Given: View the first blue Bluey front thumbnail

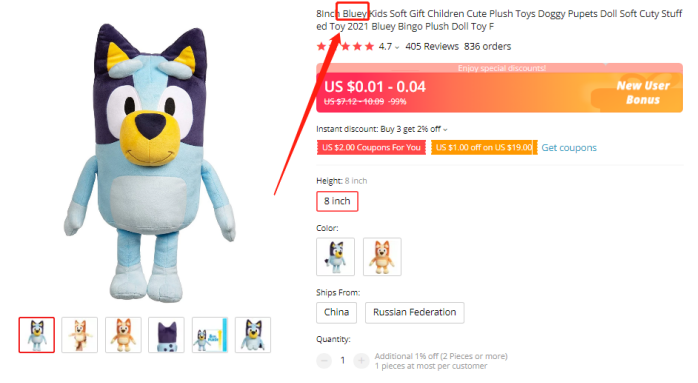Looking at the screenshot, I should tap(37, 335).
